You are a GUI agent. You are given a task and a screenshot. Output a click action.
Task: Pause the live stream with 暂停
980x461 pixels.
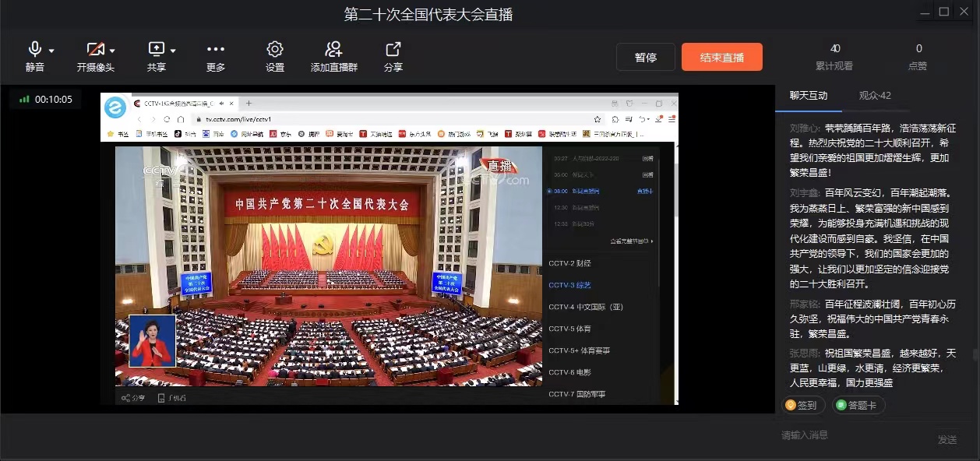pos(645,57)
